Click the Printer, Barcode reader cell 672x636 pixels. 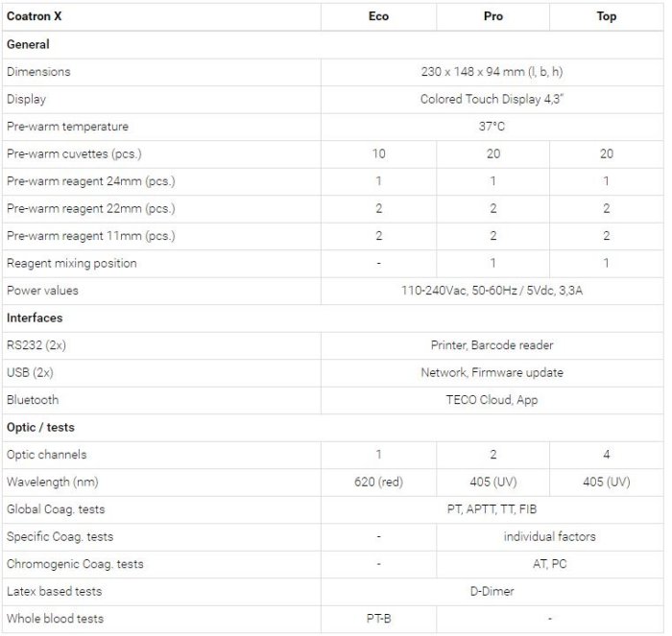click(x=492, y=345)
